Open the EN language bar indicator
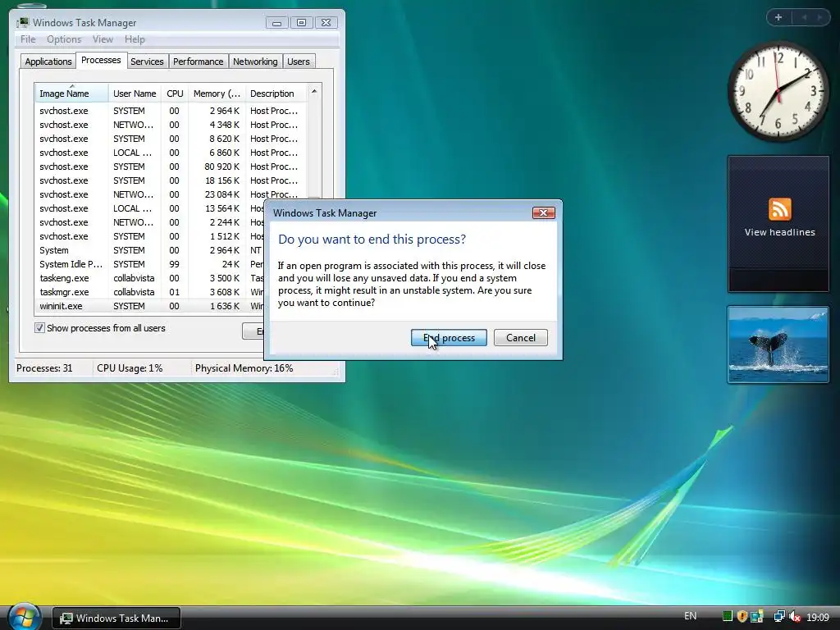This screenshot has height=630, width=840. [691, 616]
